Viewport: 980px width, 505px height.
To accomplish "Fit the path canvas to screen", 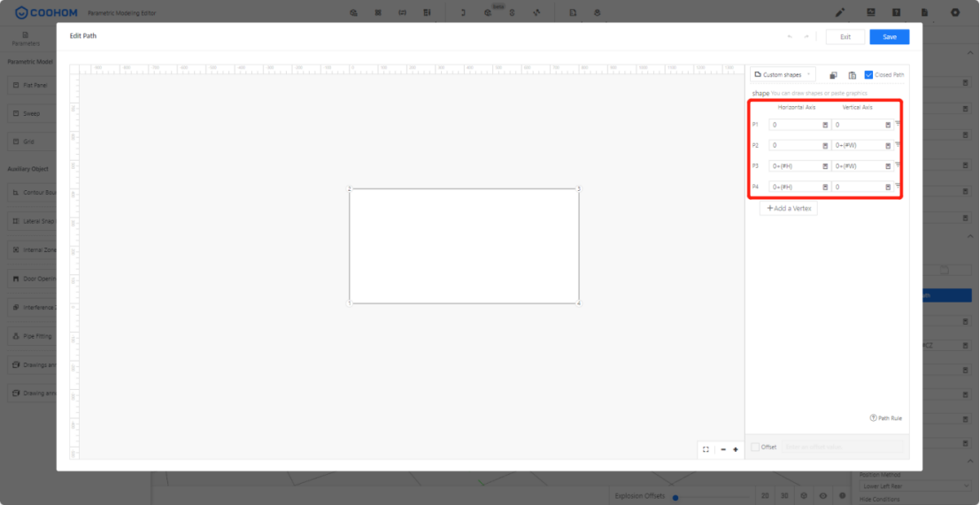I will (706, 449).
